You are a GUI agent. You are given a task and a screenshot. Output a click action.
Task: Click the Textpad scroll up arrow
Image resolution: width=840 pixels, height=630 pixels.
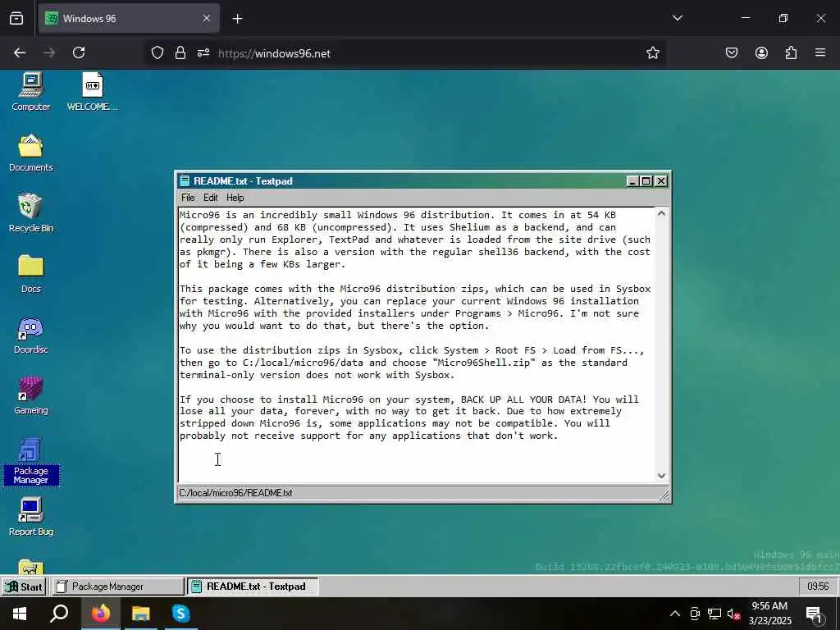pos(661,213)
